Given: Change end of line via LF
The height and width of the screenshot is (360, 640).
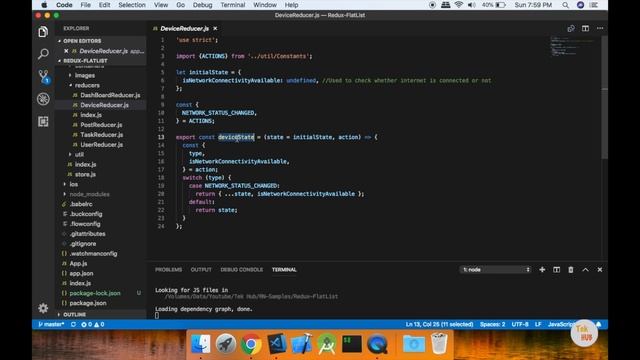Looking at the screenshot, I should click(538, 324).
